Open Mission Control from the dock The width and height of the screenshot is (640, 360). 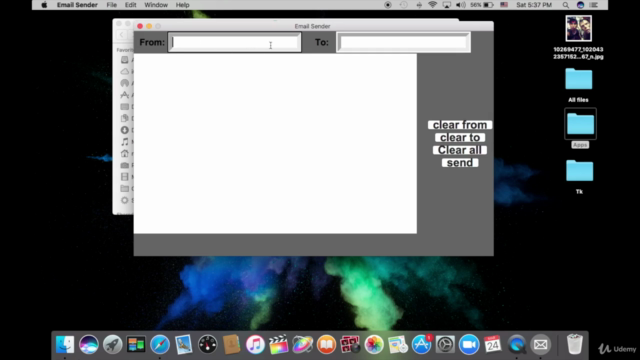(136, 344)
